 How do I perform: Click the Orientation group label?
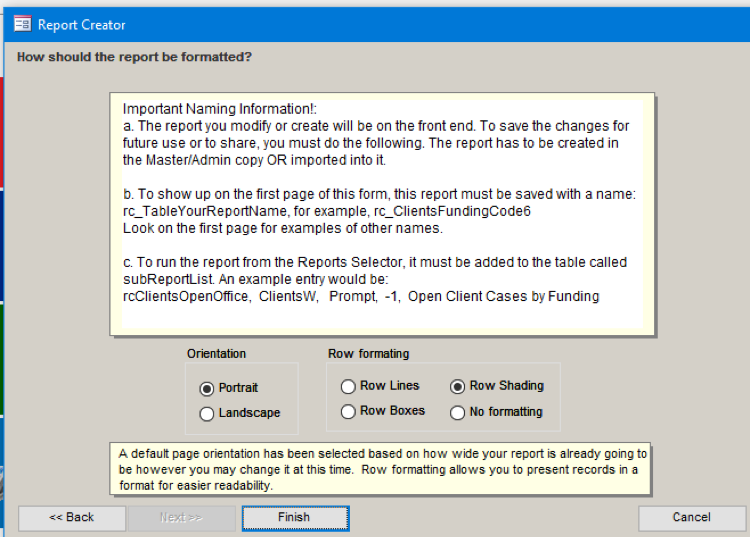pos(216,354)
